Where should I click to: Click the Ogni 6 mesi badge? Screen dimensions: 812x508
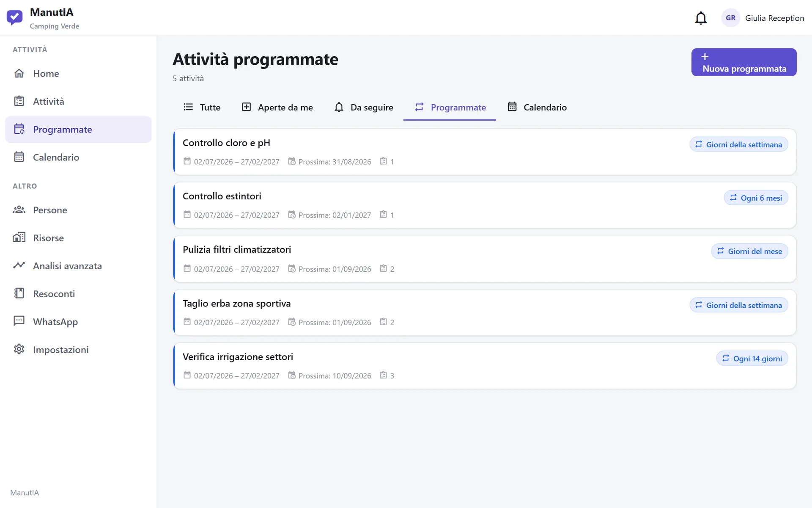pyautogui.click(x=756, y=198)
